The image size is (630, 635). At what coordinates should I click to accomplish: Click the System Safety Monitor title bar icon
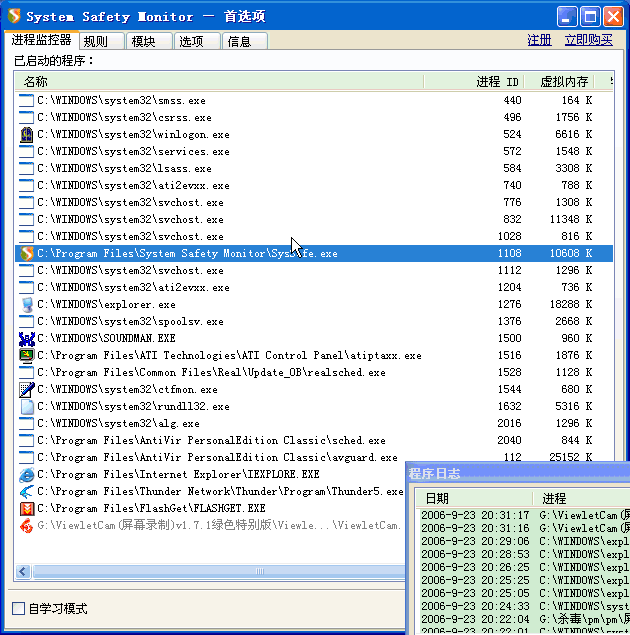(x=14, y=16)
